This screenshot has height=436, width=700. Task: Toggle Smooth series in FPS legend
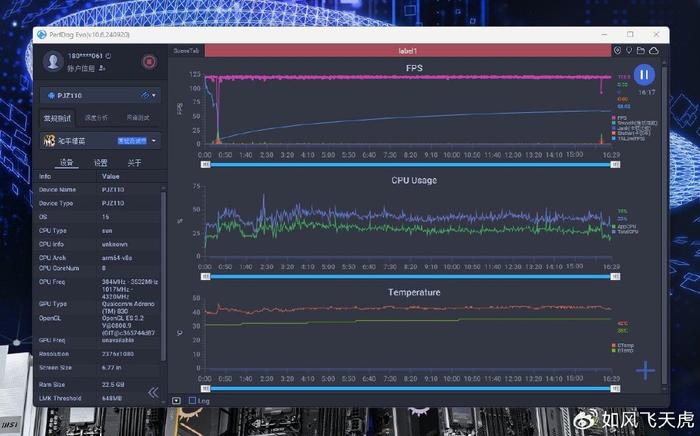[634, 123]
